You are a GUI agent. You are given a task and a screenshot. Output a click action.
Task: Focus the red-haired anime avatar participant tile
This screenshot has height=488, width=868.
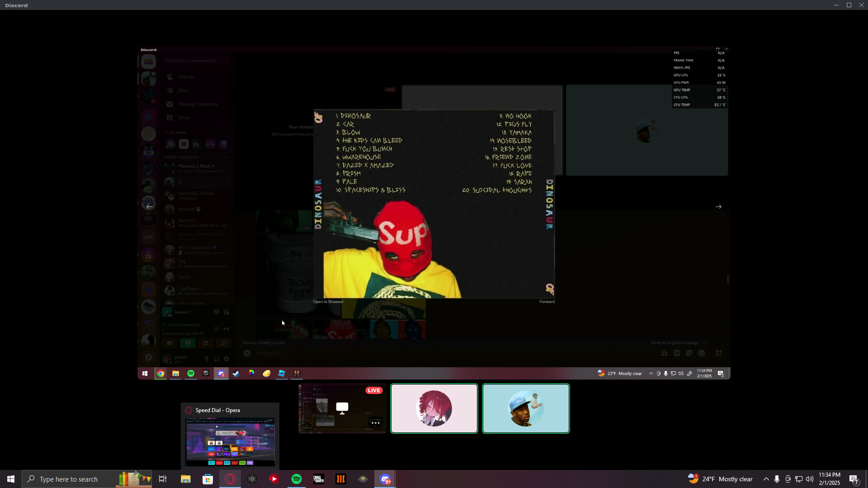coord(434,408)
